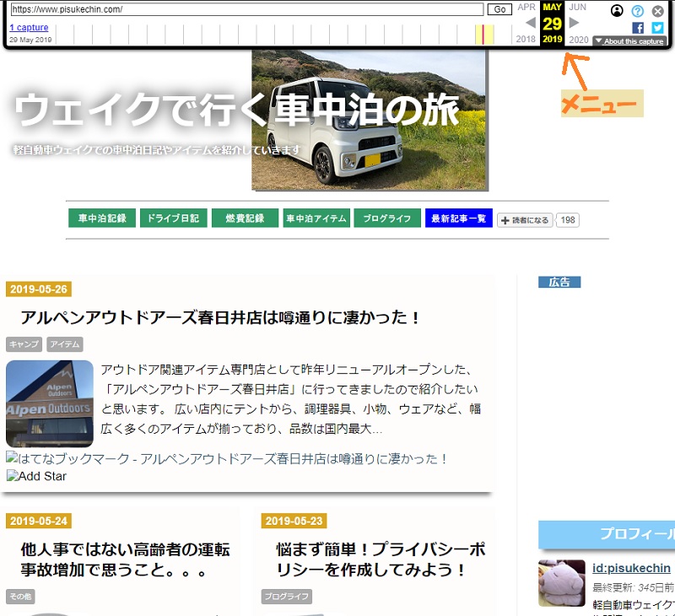Open the Alpen Outdoors article thumbnail

point(50,404)
